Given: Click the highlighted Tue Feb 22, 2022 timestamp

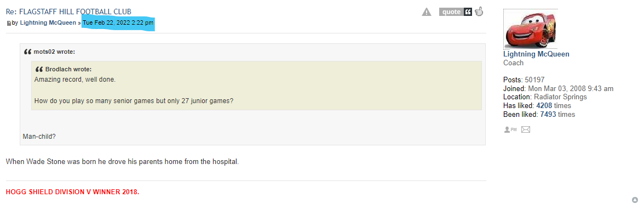Looking at the screenshot, I should 118,23.
